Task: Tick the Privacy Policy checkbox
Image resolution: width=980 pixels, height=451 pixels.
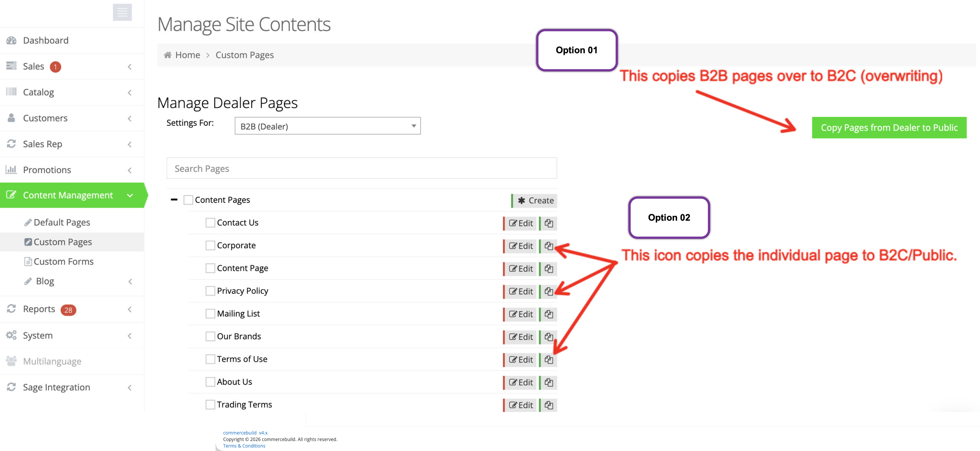Action: coord(210,291)
